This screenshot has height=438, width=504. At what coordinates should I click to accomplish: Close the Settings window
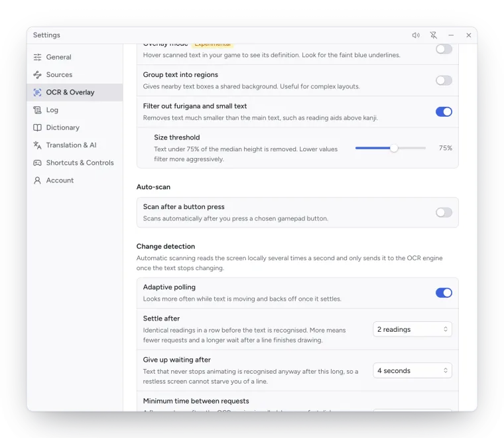pos(469,35)
